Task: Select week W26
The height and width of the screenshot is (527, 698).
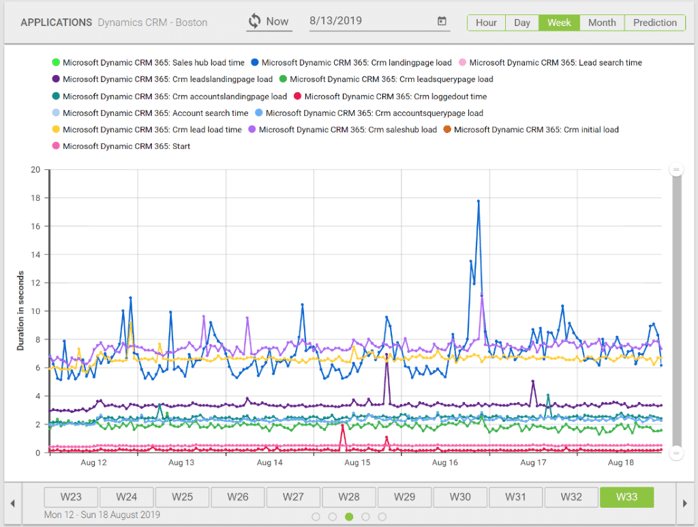Action: click(238, 497)
